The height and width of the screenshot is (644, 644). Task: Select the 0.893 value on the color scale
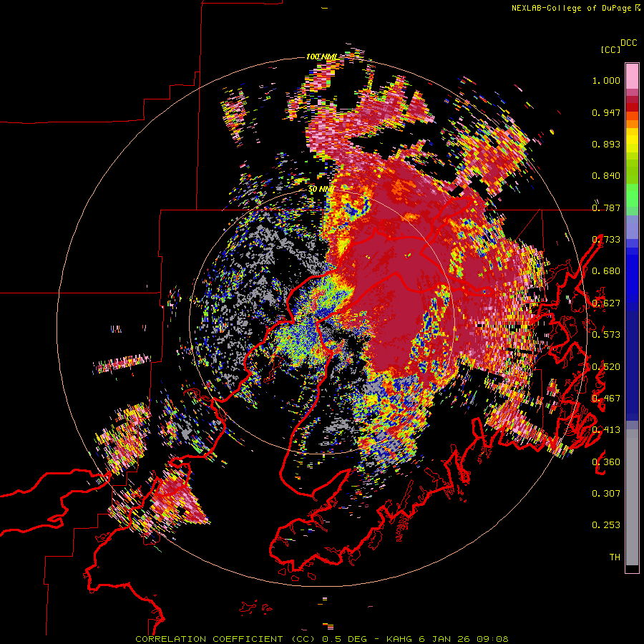click(x=606, y=144)
